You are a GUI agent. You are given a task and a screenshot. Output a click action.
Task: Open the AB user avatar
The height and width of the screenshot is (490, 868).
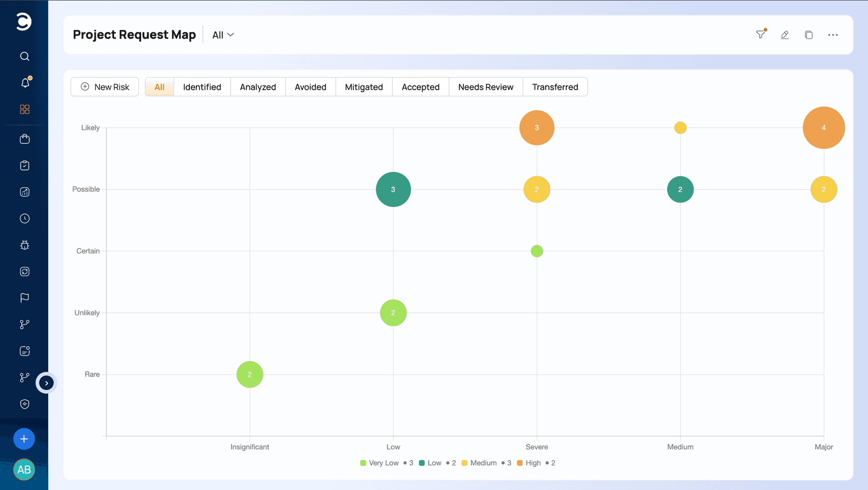(24, 470)
